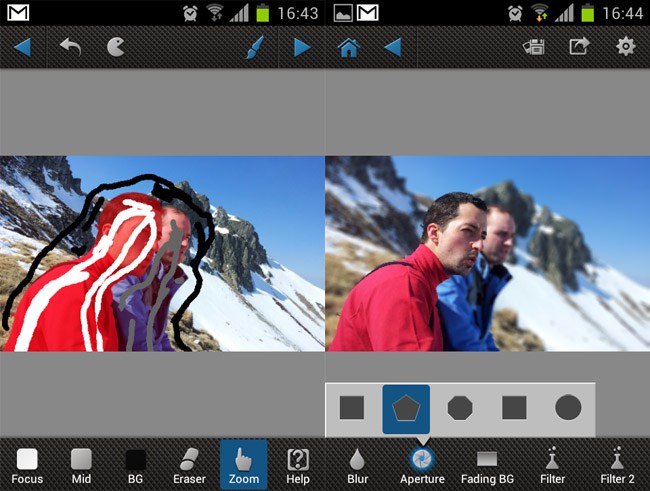This screenshot has height=491, width=650.
Task: Click the save to gallery icon
Action: click(x=533, y=46)
